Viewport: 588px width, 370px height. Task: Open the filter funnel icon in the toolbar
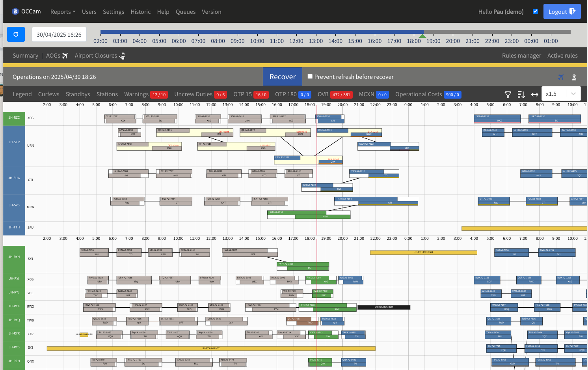point(508,94)
